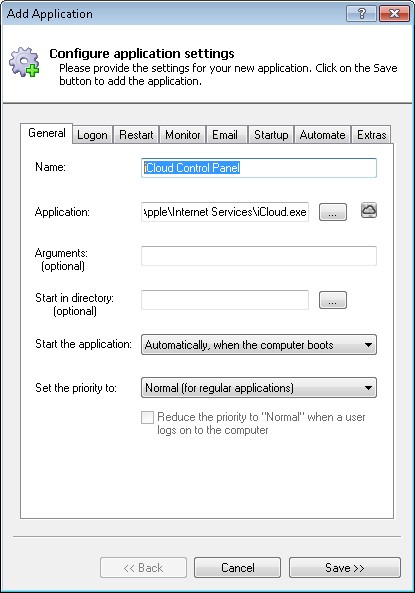
Task: Click the question mark help button in title bar
Action: click(361, 14)
